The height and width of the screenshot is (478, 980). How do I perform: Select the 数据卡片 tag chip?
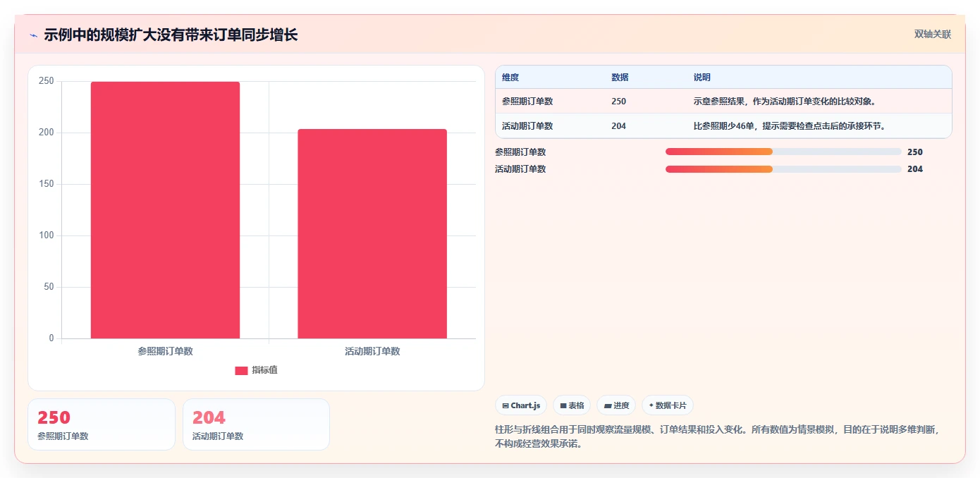(668, 405)
